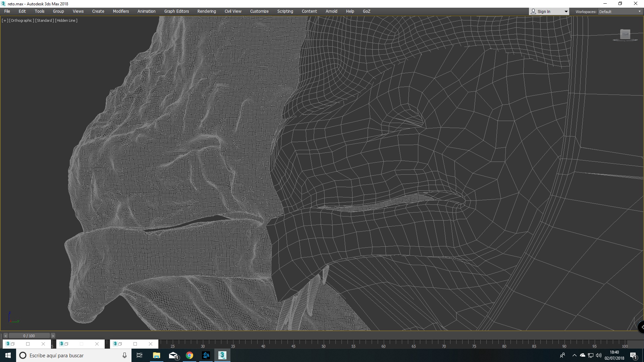Open the Modifiers menu
The width and height of the screenshot is (644, 362).
coord(121,11)
